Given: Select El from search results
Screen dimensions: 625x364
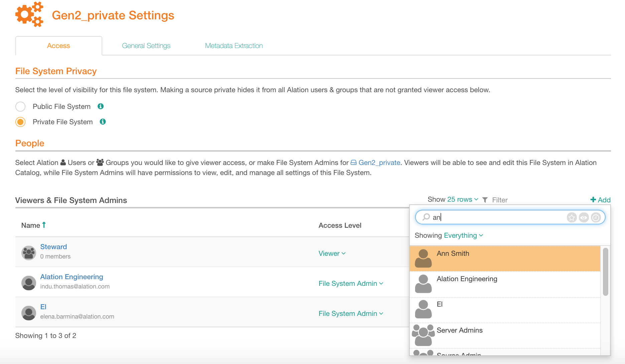Looking at the screenshot, I should [505, 310].
